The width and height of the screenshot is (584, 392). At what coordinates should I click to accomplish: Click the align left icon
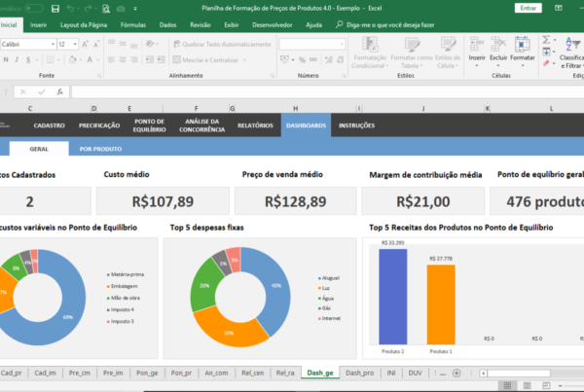coord(111,59)
